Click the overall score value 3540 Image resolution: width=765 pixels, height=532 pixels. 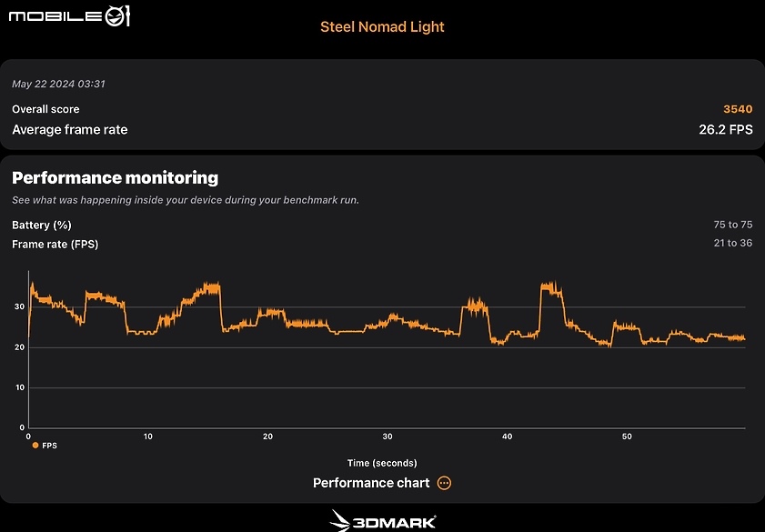[x=738, y=109]
